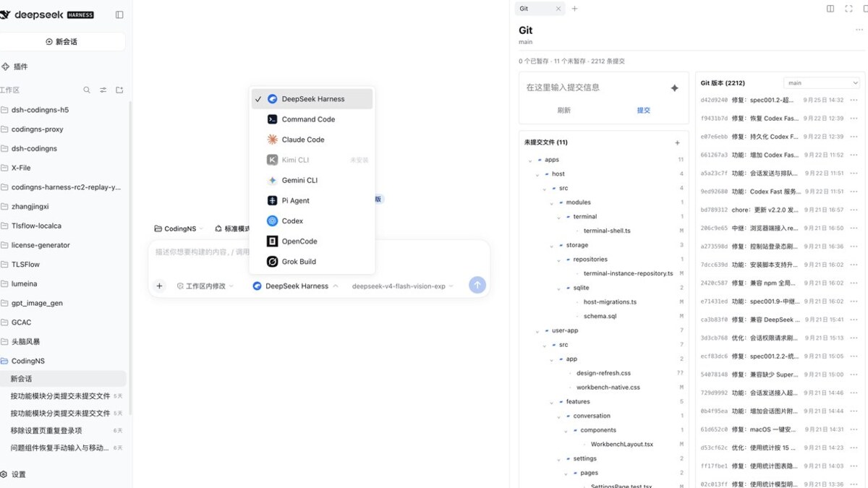Viewport: 868px width, 488px height.
Task: Add attachment with plus icon in input box
Action: [x=160, y=286]
